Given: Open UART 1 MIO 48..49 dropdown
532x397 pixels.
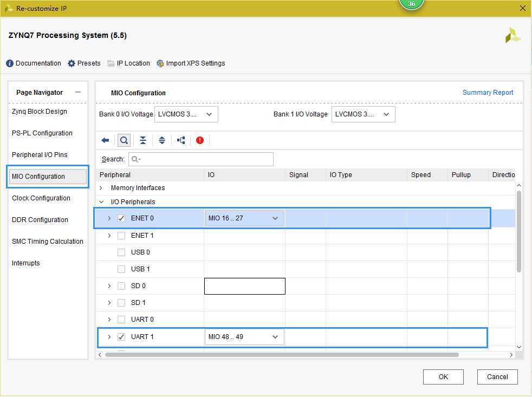Looking at the screenshot, I should (x=244, y=337).
